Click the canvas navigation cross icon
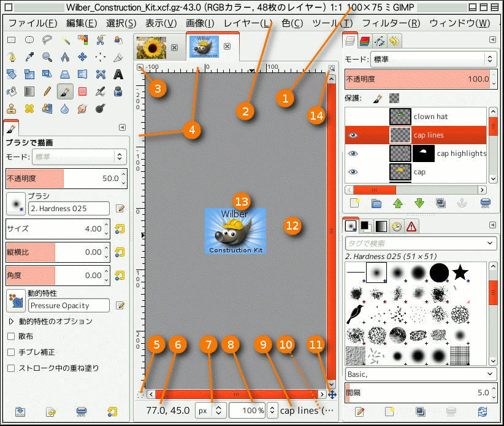 pos(332,394)
